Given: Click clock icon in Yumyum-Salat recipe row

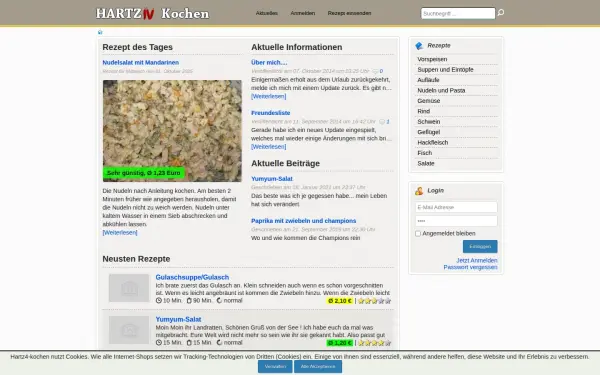Looking at the screenshot, I should [159, 343].
